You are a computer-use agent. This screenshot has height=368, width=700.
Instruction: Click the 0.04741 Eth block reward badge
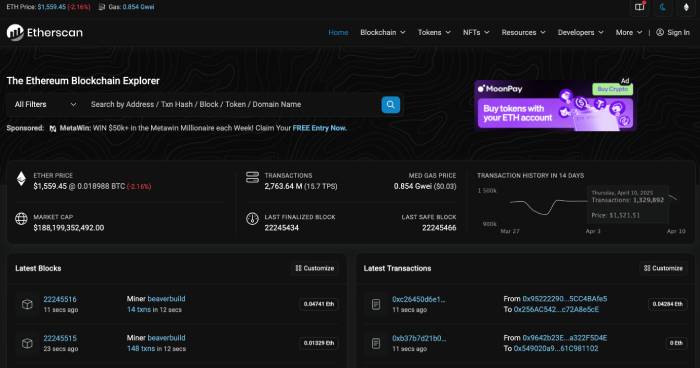[319, 304]
